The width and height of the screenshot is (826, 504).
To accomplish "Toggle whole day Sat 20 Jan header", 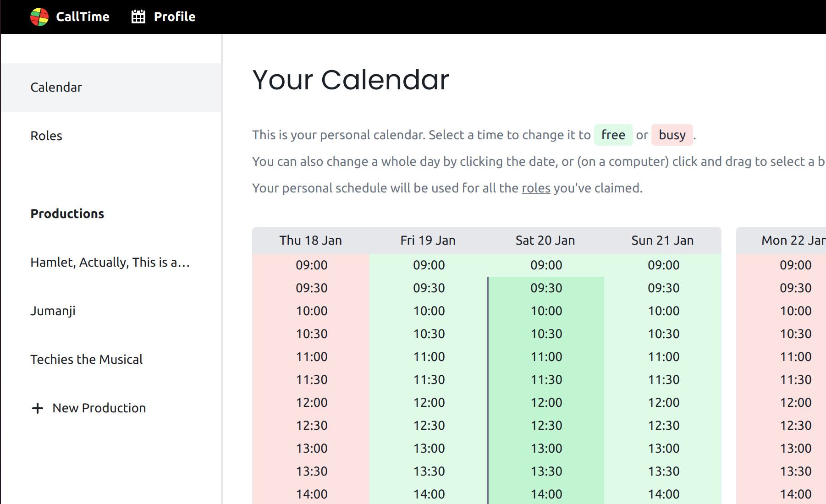I will 545,241.
